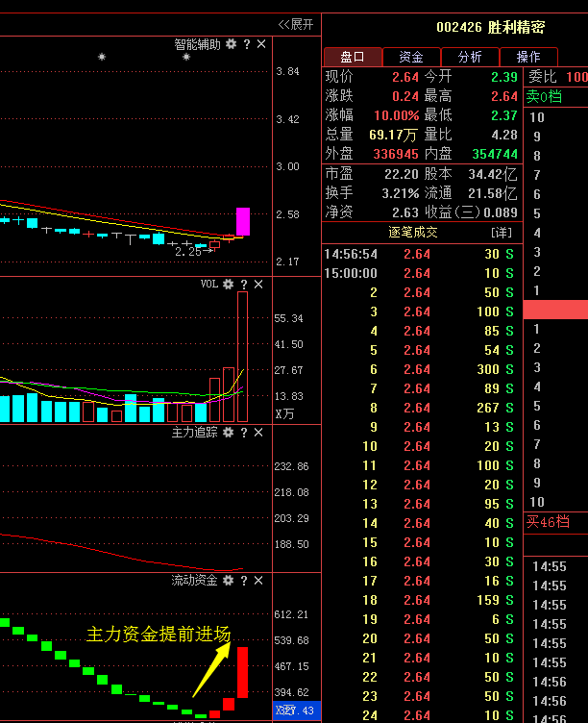Click help icon in 主力追踪 panel

tap(244, 433)
